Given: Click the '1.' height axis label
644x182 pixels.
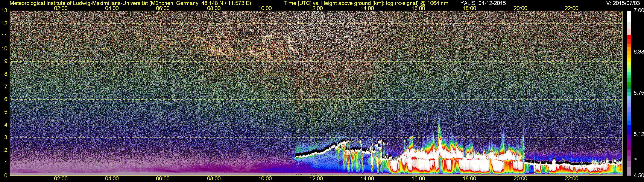Looking at the screenshot, I should [x=6, y=163].
